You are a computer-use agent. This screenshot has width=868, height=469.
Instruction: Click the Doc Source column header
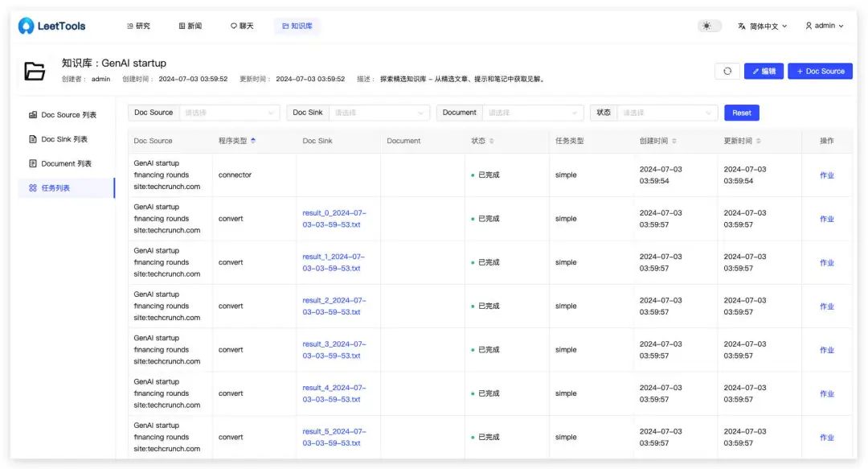click(153, 141)
